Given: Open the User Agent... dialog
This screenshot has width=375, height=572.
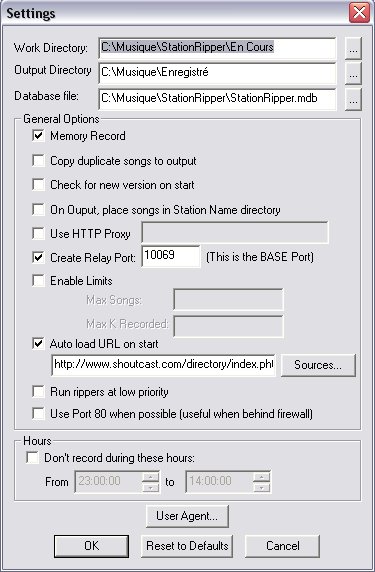Looking at the screenshot, I should 187,516.
